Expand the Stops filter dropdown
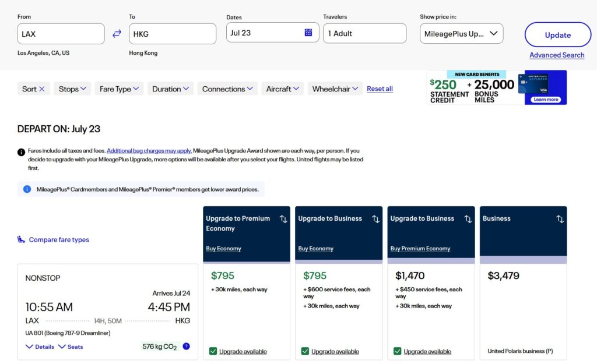This screenshot has width=597, height=364. (x=72, y=89)
